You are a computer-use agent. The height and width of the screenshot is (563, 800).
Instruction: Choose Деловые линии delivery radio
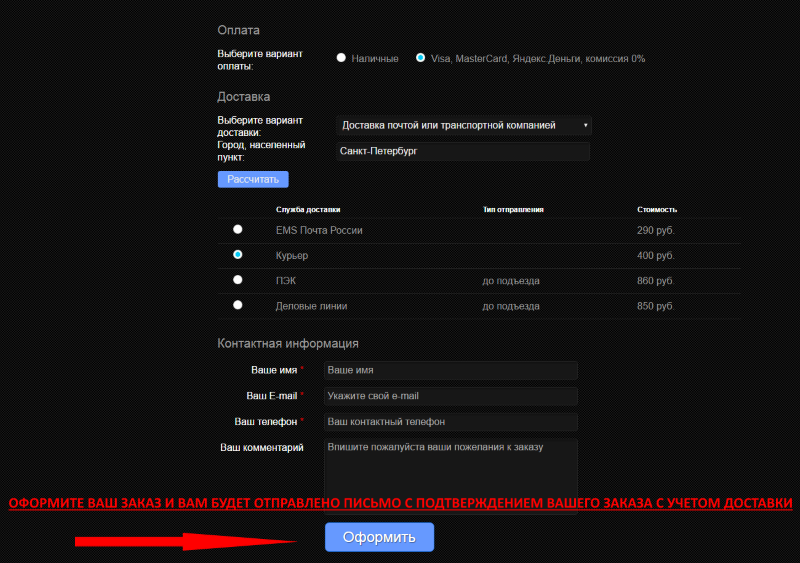(x=238, y=305)
